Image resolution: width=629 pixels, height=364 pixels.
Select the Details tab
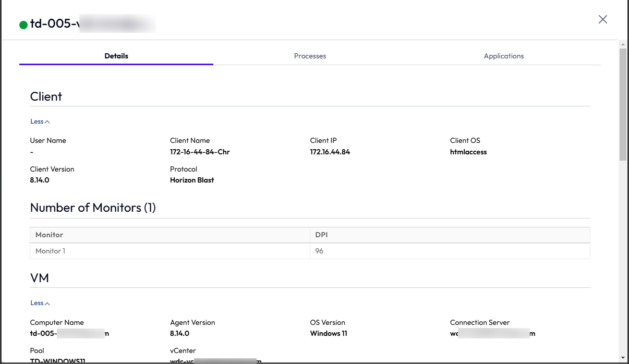pos(116,56)
